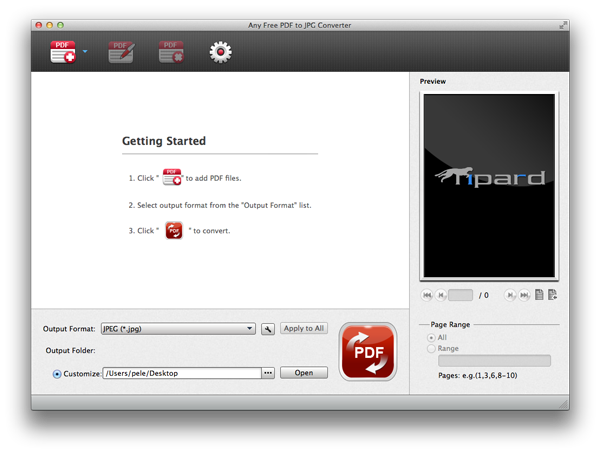Image resolution: width=600 pixels, height=453 pixels.
Task: Browse for folder with the ellipsis button
Action: click(268, 373)
